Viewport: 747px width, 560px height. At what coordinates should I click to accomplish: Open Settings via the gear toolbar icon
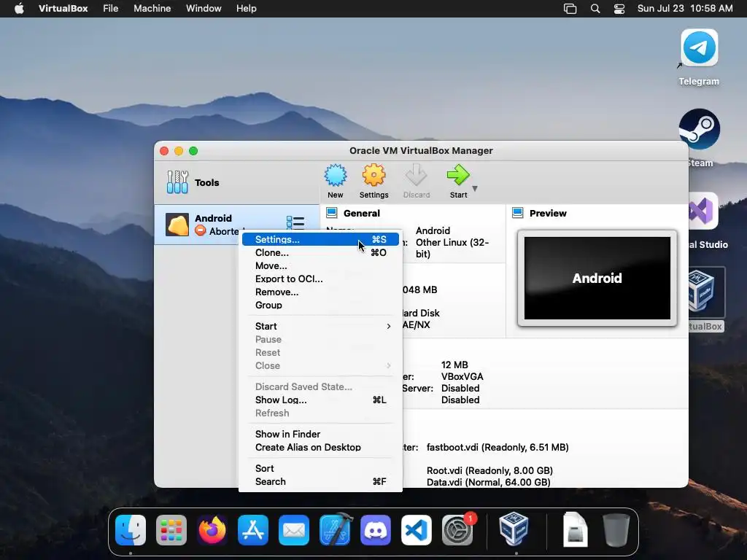coord(374,176)
